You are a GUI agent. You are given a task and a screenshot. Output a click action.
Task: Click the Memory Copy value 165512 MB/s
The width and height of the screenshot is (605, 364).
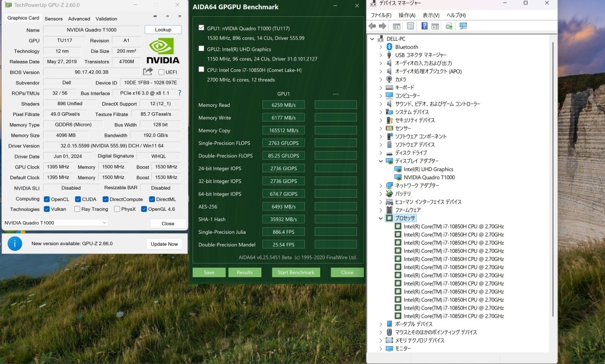(x=283, y=130)
